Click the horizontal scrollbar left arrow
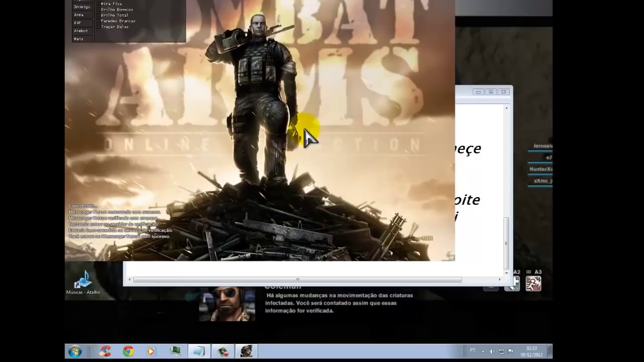This screenshot has width=644, height=362. [x=130, y=280]
